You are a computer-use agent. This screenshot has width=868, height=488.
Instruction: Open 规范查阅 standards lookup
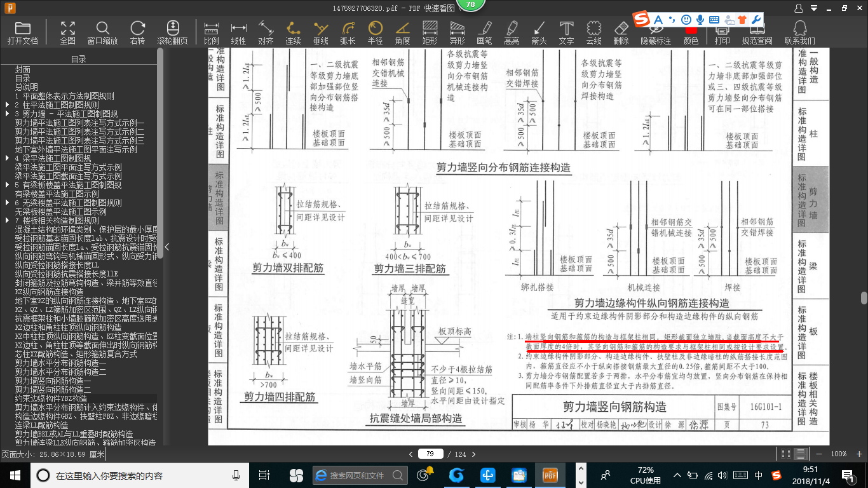[x=757, y=35]
